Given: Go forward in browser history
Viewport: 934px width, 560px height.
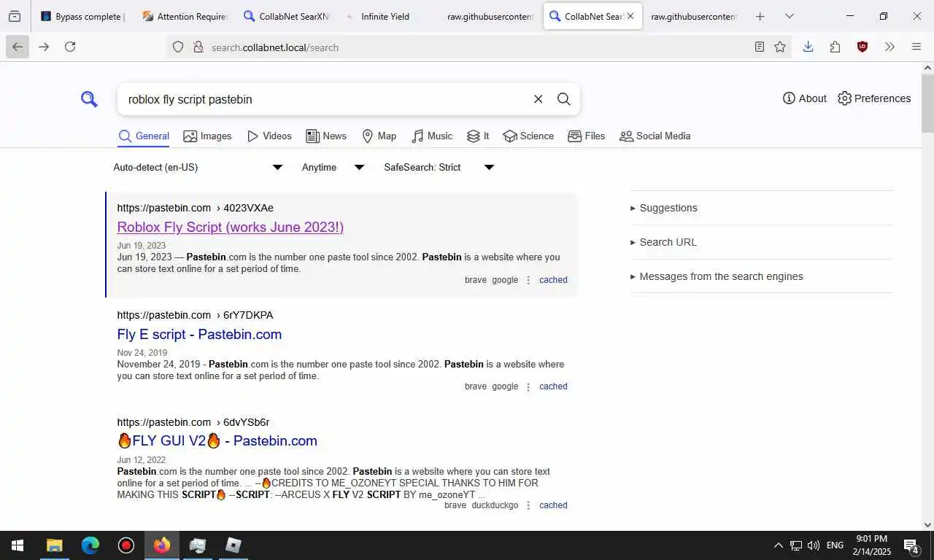Looking at the screenshot, I should [44, 47].
